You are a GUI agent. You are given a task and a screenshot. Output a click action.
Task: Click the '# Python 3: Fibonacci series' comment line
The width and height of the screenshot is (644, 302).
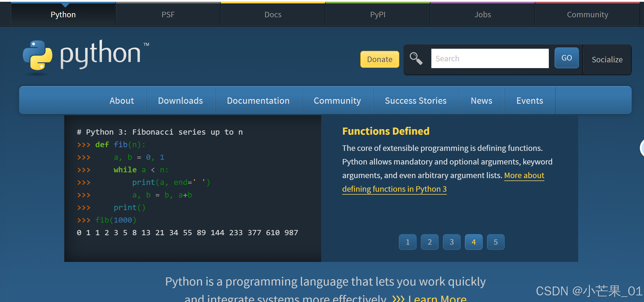click(160, 132)
